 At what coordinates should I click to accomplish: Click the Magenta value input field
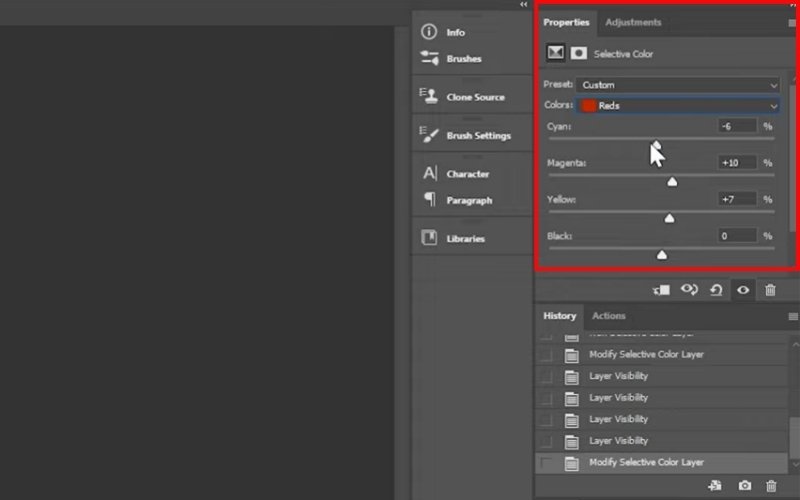click(736, 162)
